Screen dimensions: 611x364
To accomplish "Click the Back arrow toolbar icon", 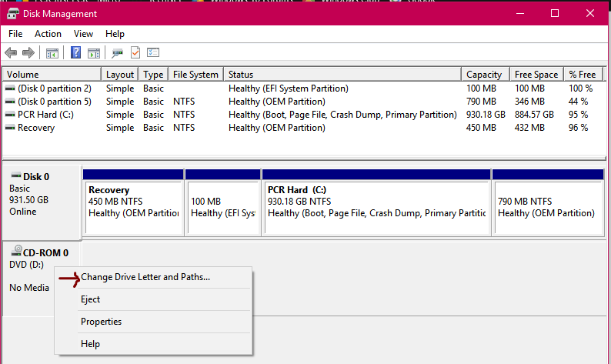I will pos(11,52).
